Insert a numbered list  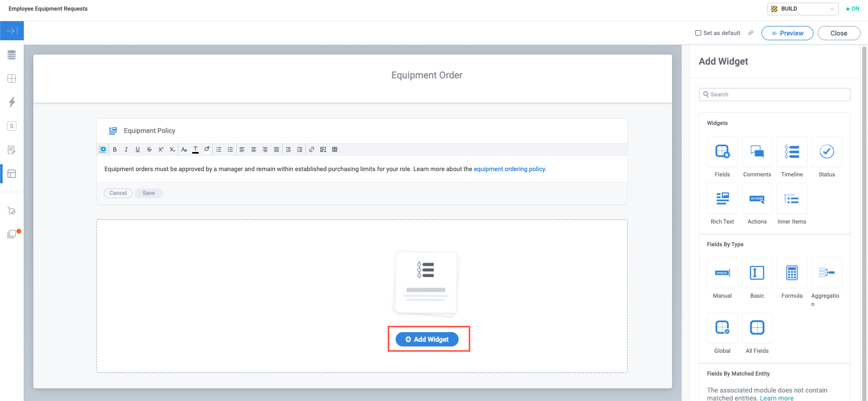click(230, 149)
